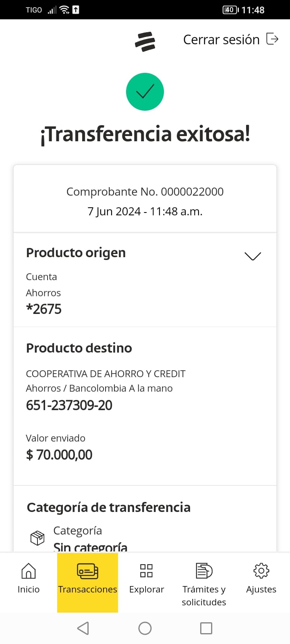Tap the green success checkmark icon
The height and width of the screenshot is (644, 290).
click(145, 92)
